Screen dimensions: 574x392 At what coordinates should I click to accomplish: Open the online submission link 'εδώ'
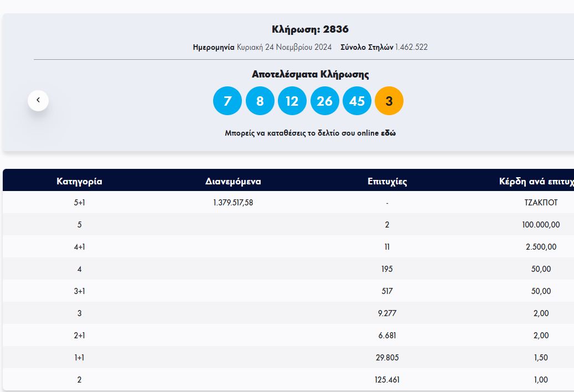tap(388, 133)
